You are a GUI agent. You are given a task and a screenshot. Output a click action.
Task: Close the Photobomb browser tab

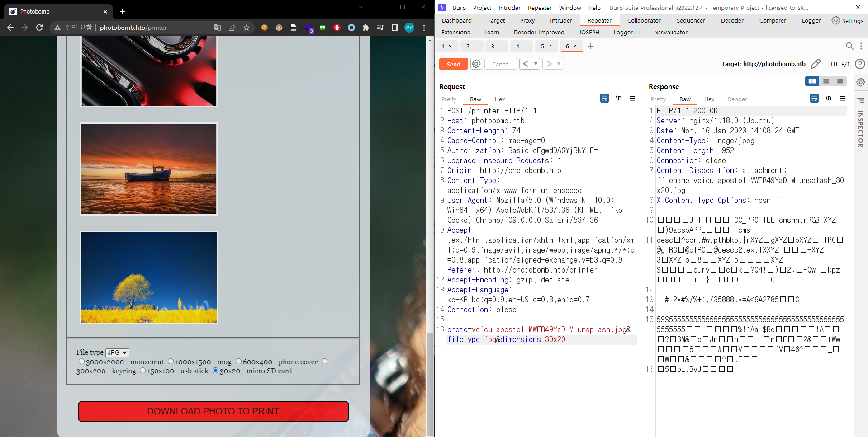105,12
